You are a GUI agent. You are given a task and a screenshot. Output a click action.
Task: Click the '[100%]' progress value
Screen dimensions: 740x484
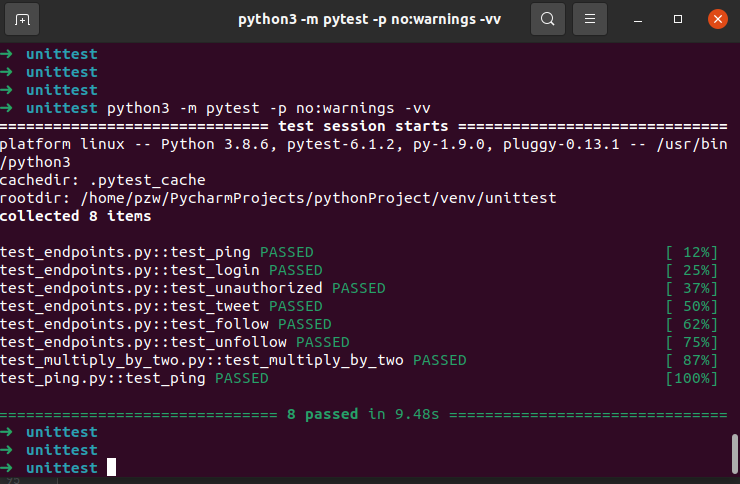pos(691,378)
